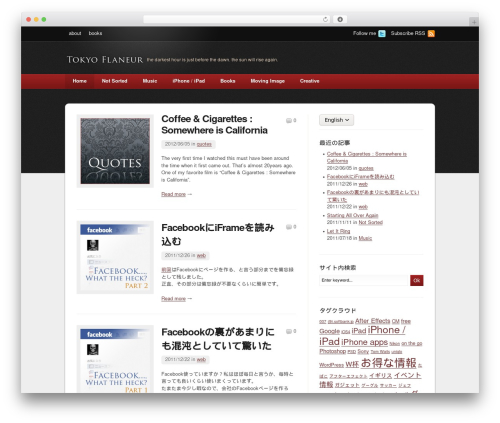Click the iPhone / tag line in cloud

tap(387, 330)
